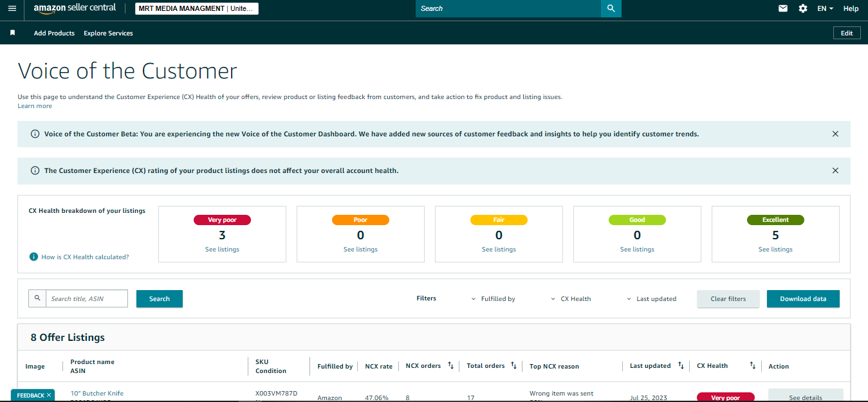Sort by NCX orders arrows
Image resolution: width=868 pixels, height=402 pixels.
click(451, 366)
